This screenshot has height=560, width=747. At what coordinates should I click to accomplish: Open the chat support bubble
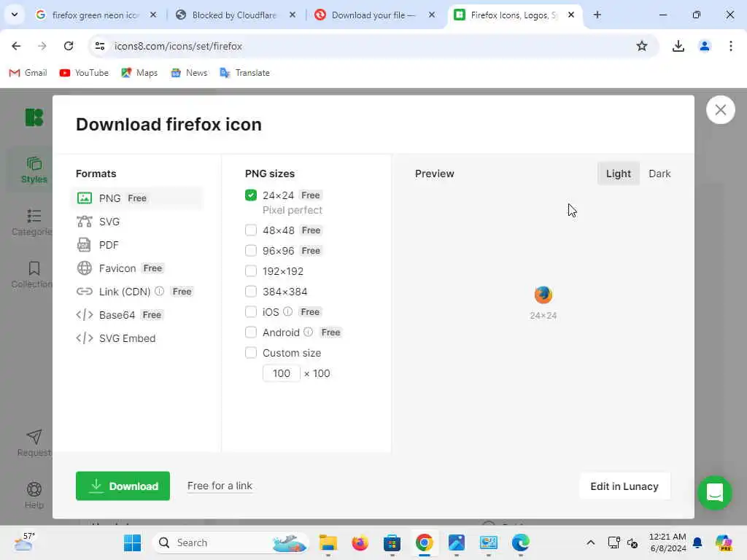(715, 493)
